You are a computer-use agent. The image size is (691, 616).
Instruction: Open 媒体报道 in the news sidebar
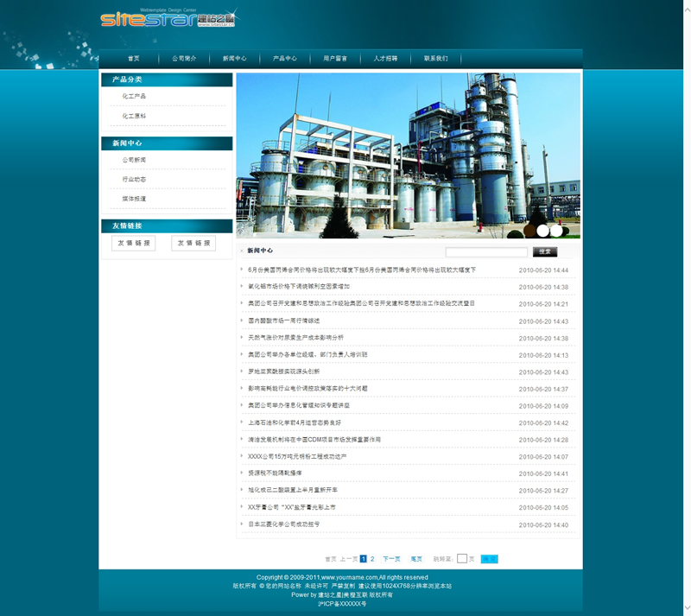[134, 199]
